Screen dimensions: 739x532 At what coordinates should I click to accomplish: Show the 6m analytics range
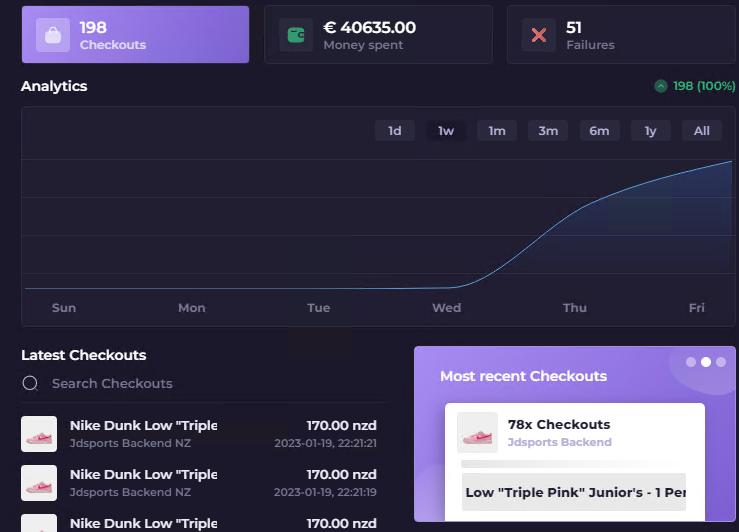(599, 131)
